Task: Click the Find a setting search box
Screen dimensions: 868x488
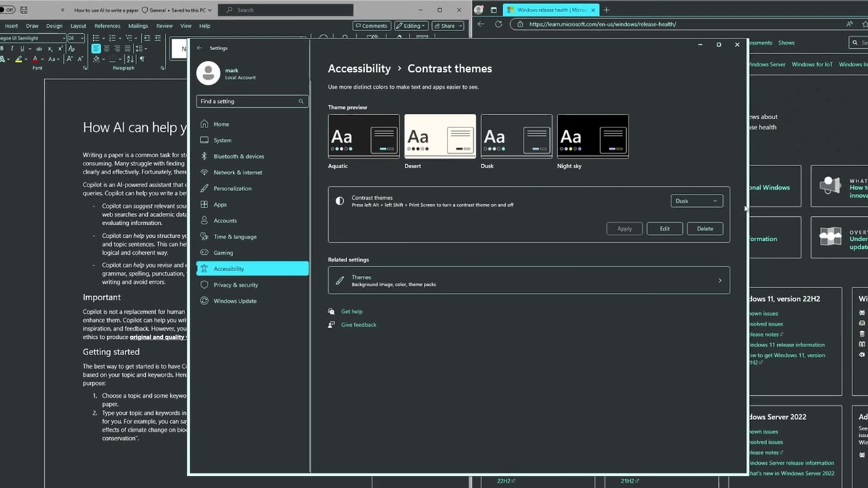Action: 252,101
